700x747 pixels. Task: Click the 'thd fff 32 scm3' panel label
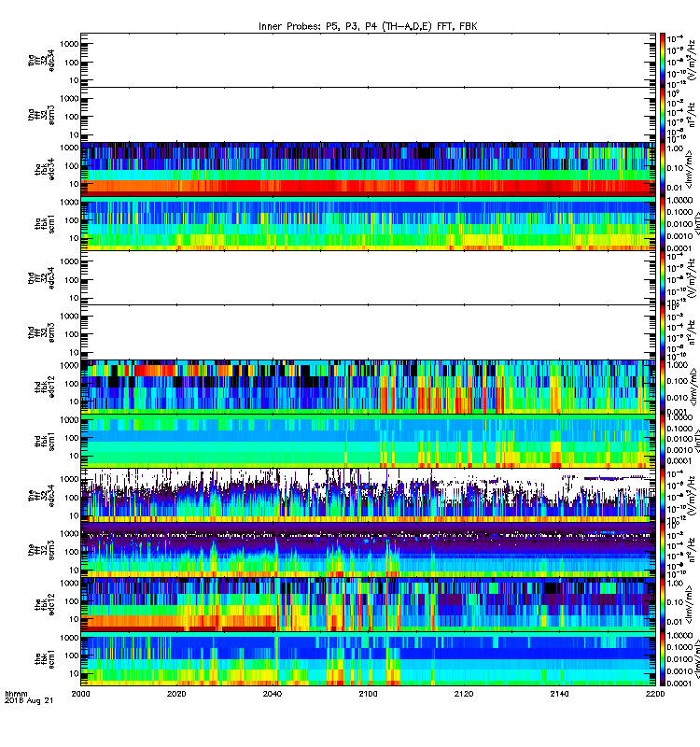(x=41, y=332)
